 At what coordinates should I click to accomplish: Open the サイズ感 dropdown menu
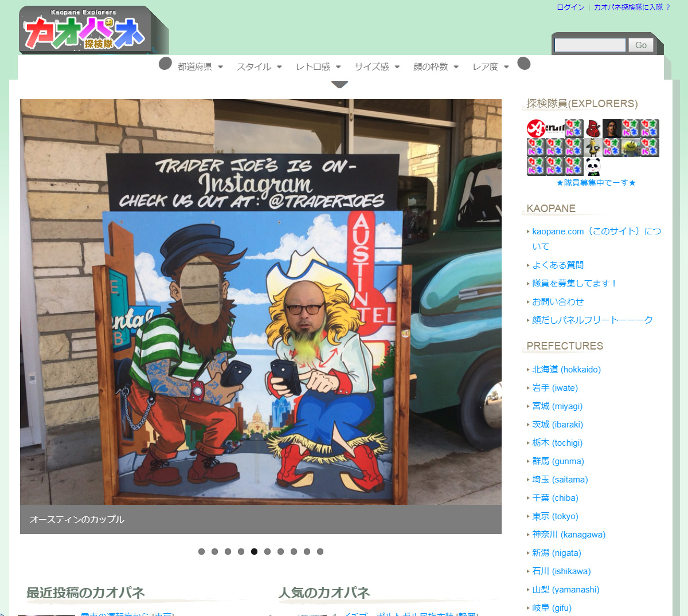[377, 67]
